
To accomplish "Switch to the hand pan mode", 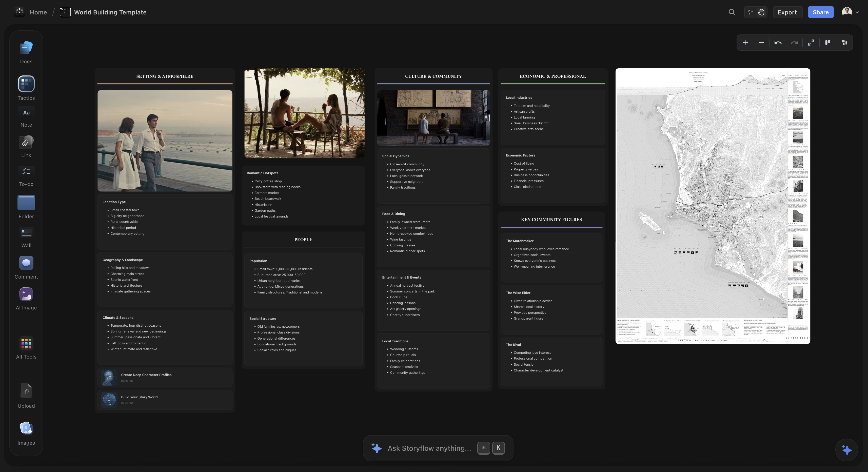I will 761,12.
